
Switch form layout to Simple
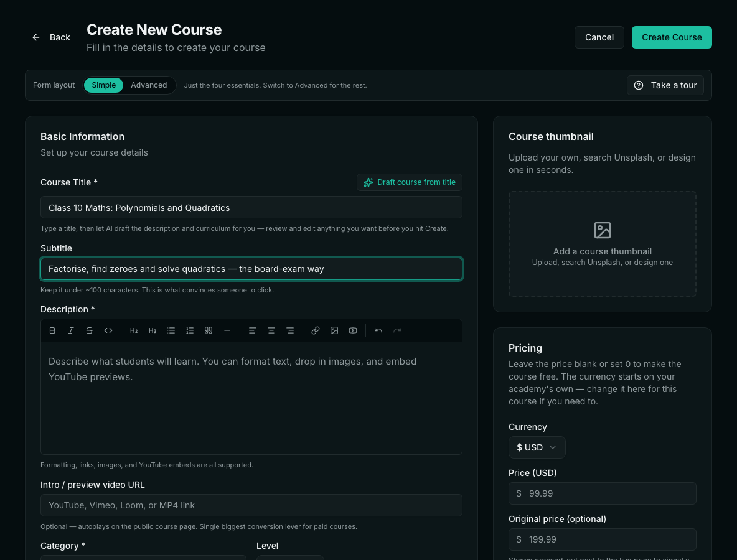click(x=103, y=85)
